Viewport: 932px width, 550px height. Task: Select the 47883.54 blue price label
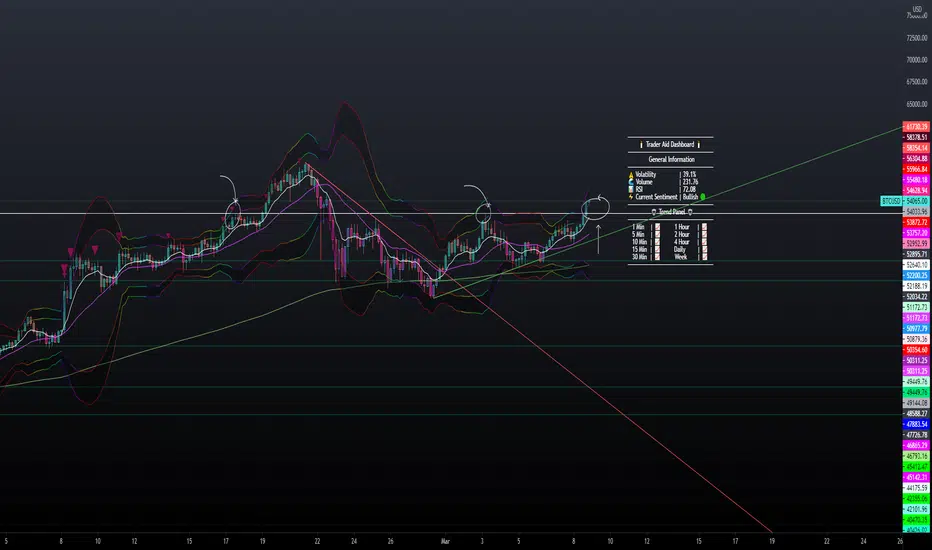click(x=916, y=424)
